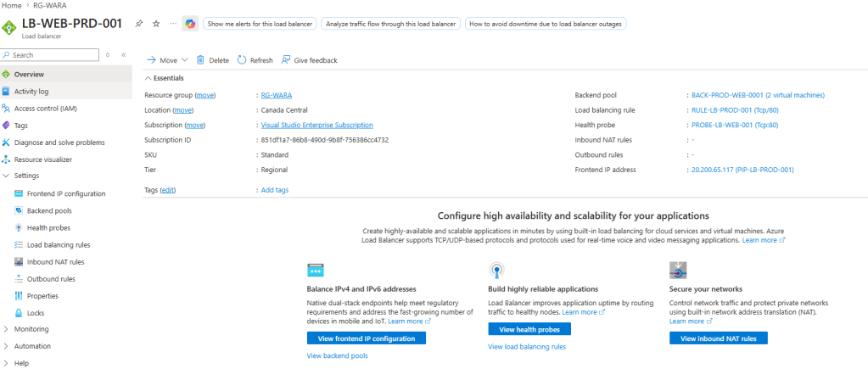Screen dimensions: 868x380
Task: Select Health probes in Settings menu
Action: pos(48,228)
